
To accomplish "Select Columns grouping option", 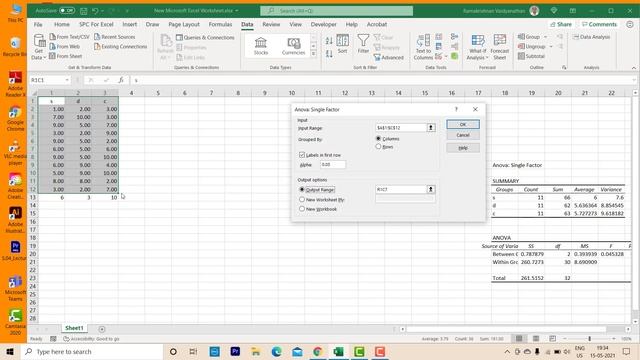I will pyautogui.click(x=378, y=139).
